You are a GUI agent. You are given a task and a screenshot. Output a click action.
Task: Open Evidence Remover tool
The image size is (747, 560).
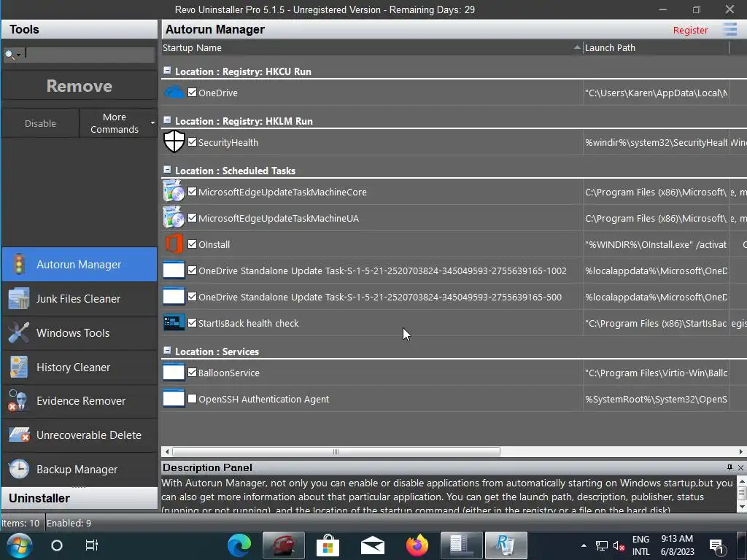click(x=80, y=401)
